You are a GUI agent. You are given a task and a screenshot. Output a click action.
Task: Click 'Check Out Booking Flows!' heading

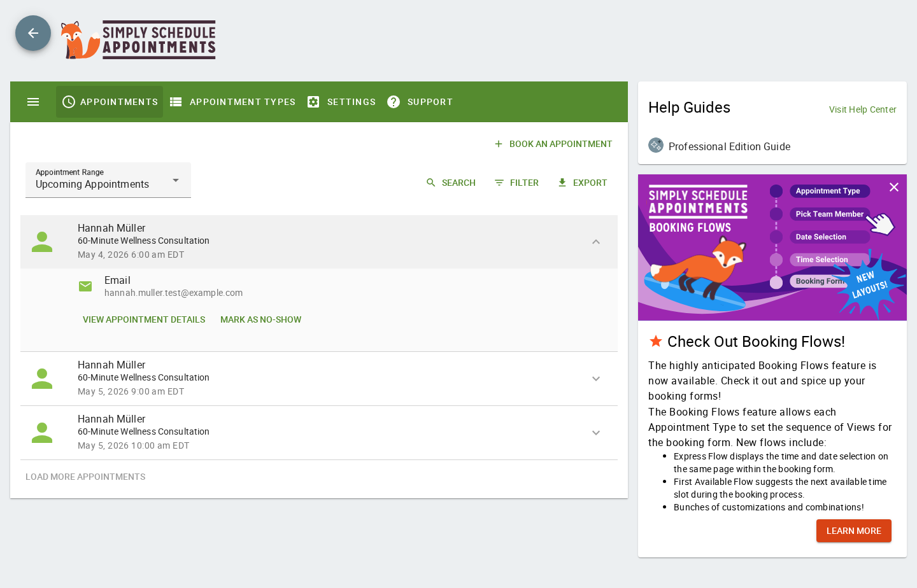(756, 342)
